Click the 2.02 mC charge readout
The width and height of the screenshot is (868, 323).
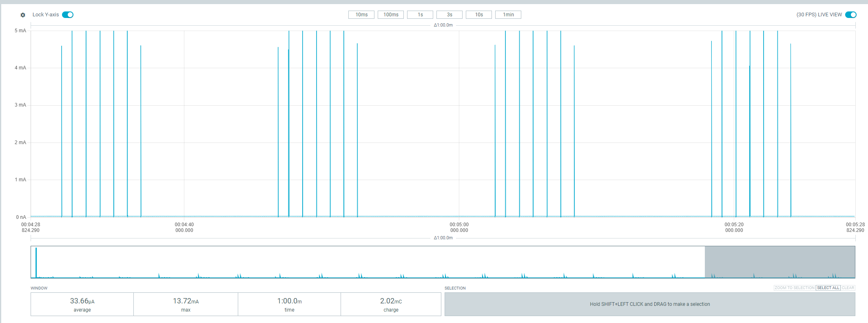coord(391,304)
